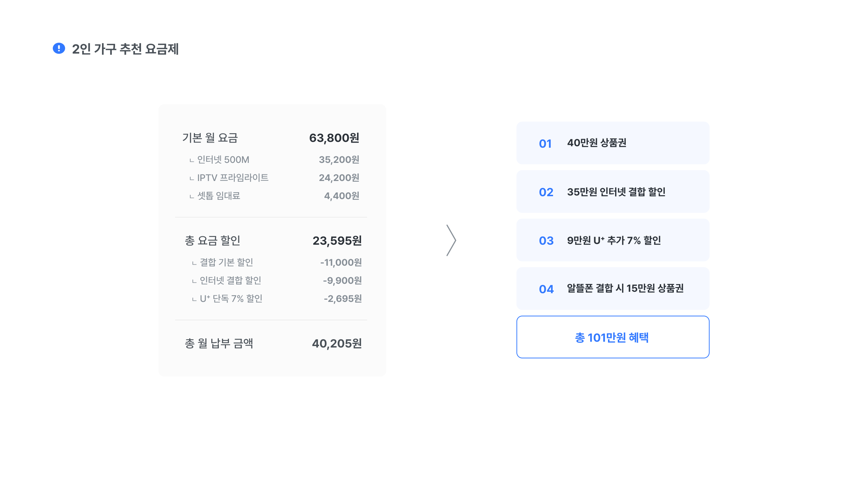Open the 알뜰폰 결합 시 15만원 상품권 card
Image resolution: width=868 pixels, height=480 pixels.
click(613, 289)
